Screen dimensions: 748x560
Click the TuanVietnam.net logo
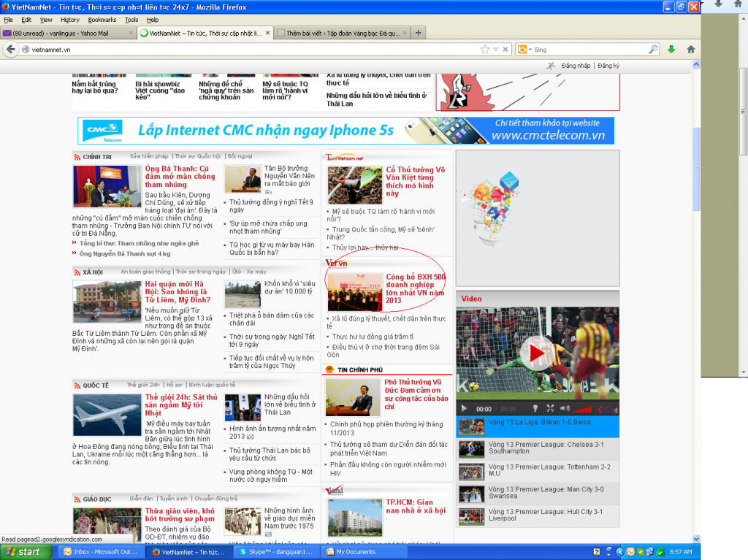345,158
